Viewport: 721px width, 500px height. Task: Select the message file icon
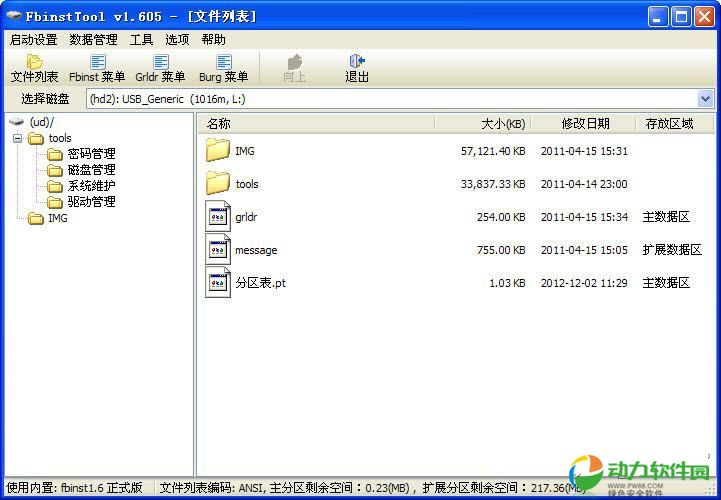click(x=218, y=250)
